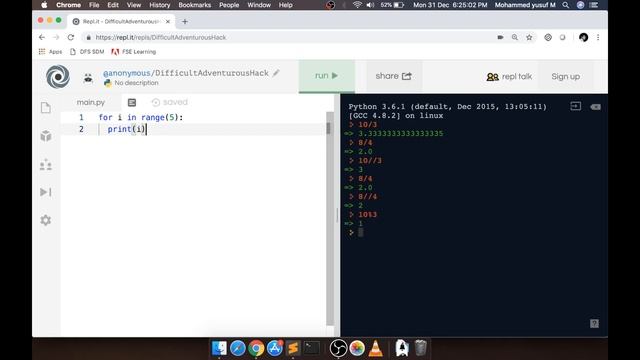The height and width of the screenshot is (360, 640).
Task: Open Terminal from the dock
Action: [312, 348]
